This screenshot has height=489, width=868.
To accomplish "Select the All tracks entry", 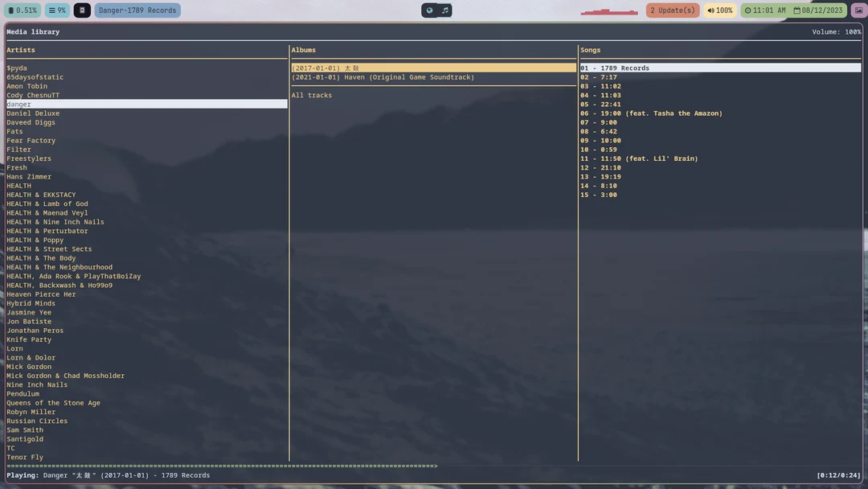I will click(313, 94).
